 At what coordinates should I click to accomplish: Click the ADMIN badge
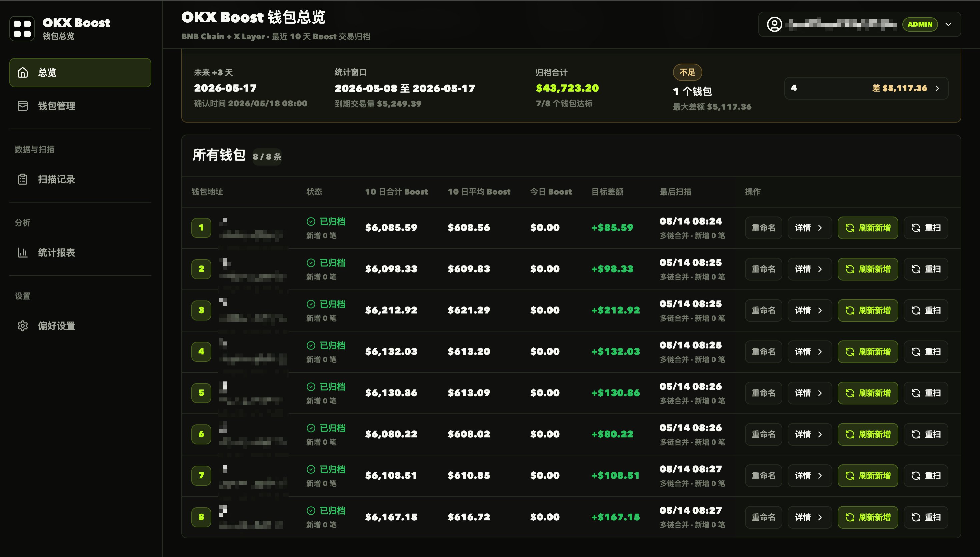pyautogui.click(x=920, y=24)
